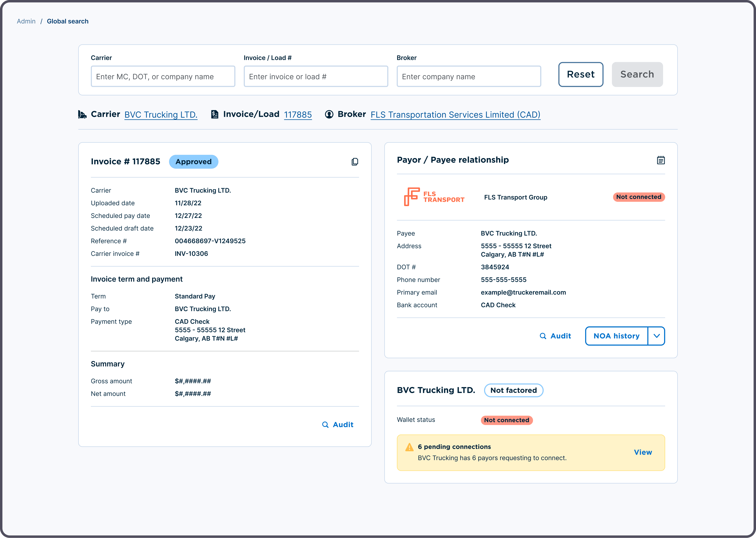Click the Search button

tap(637, 75)
